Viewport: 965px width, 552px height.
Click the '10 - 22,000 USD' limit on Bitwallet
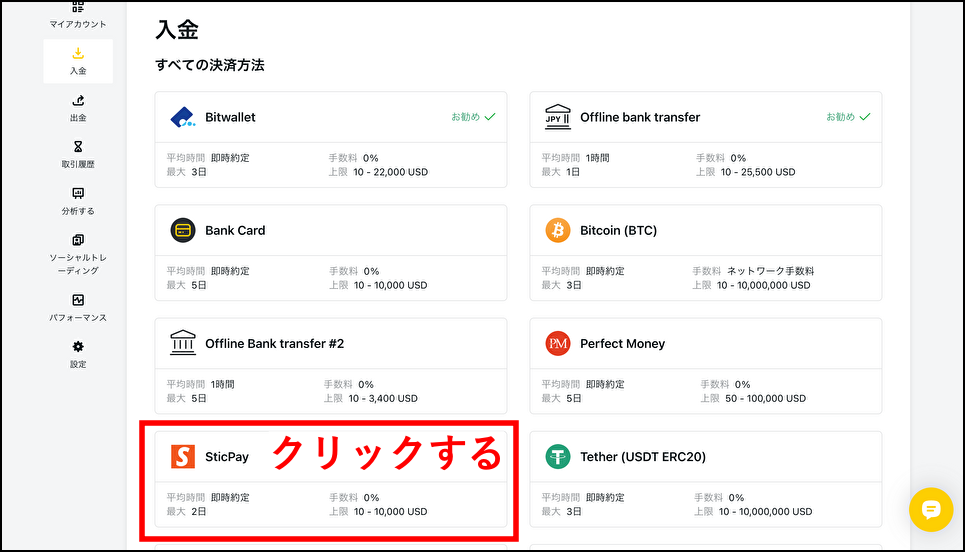(390, 172)
